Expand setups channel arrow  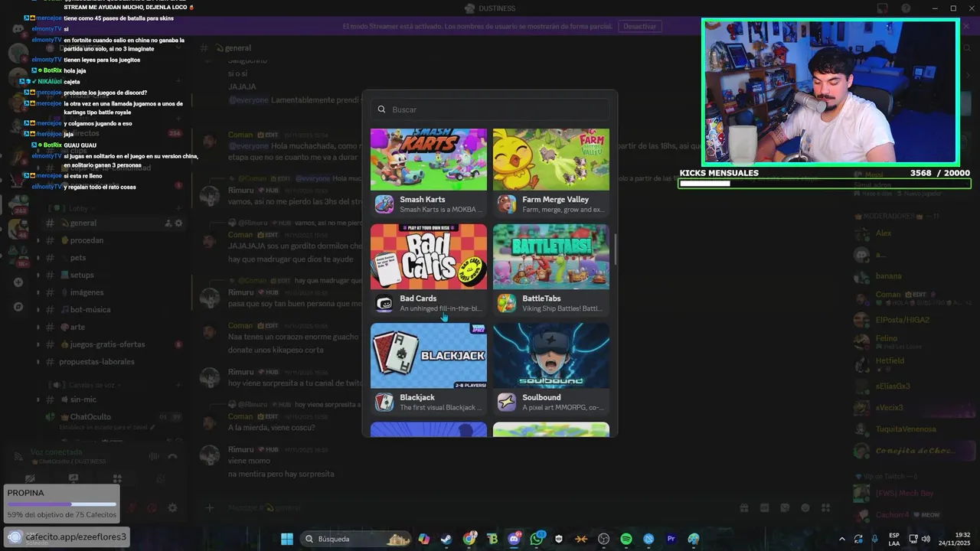38,275
